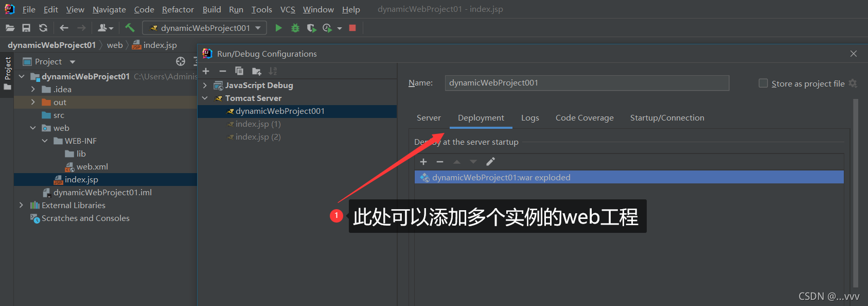
Task: Open the VCS menu
Action: tap(288, 9)
